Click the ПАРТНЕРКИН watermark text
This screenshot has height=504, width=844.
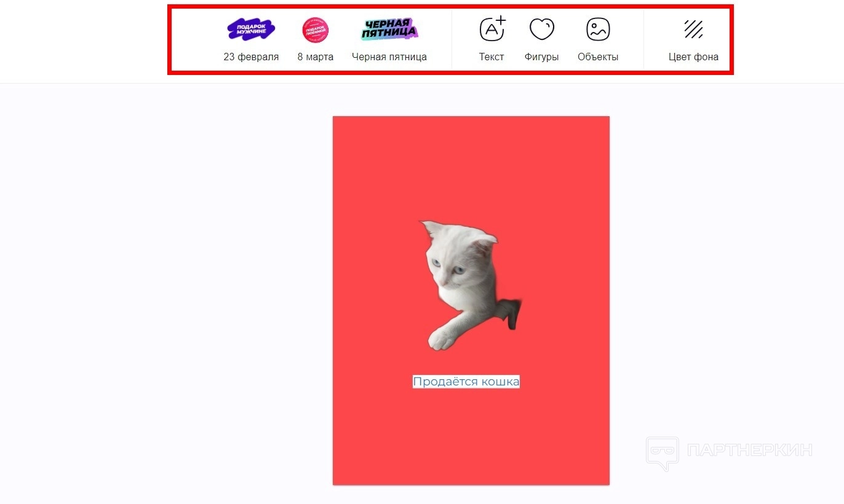point(750,451)
